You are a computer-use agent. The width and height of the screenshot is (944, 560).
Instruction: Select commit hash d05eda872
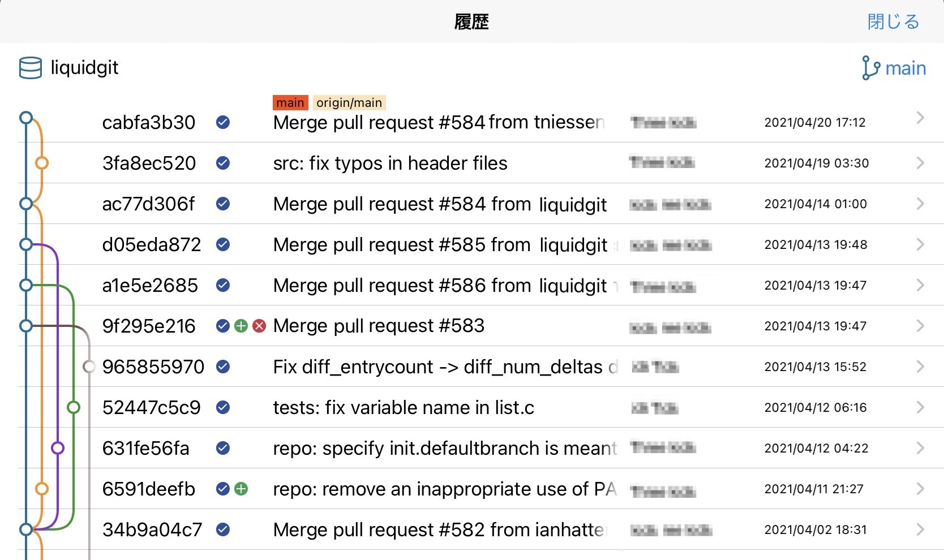pyautogui.click(x=152, y=244)
